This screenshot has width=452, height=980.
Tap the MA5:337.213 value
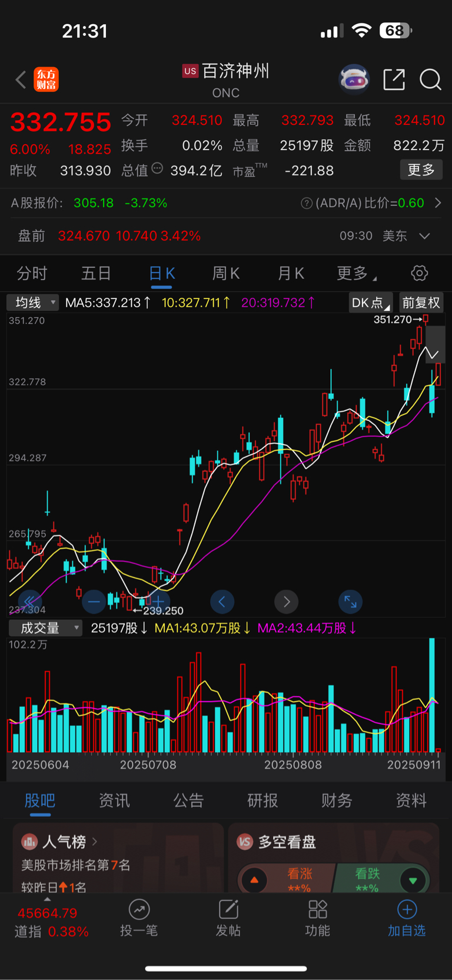click(108, 303)
